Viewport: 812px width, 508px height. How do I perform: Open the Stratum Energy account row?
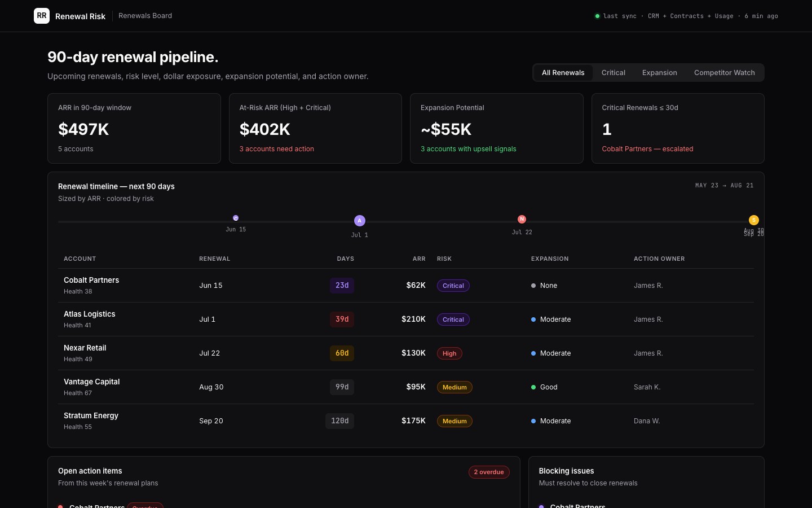click(x=406, y=421)
